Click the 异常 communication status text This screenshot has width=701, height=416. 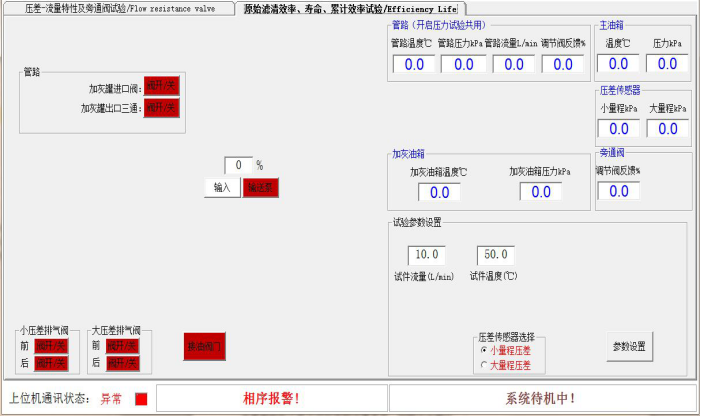click(x=111, y=399)
